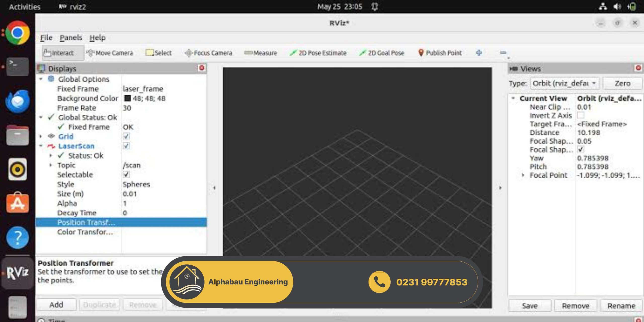Save the current view

(x=530, y=306)
